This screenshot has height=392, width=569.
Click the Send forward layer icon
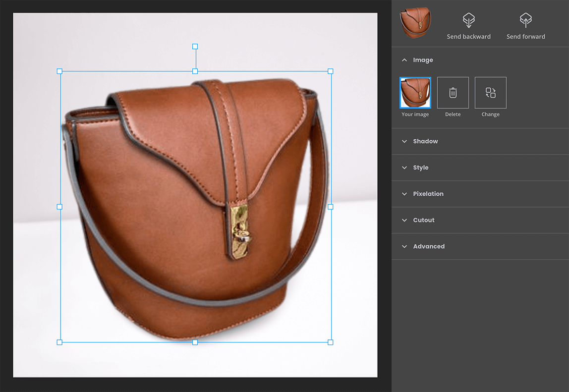point(525,21)
